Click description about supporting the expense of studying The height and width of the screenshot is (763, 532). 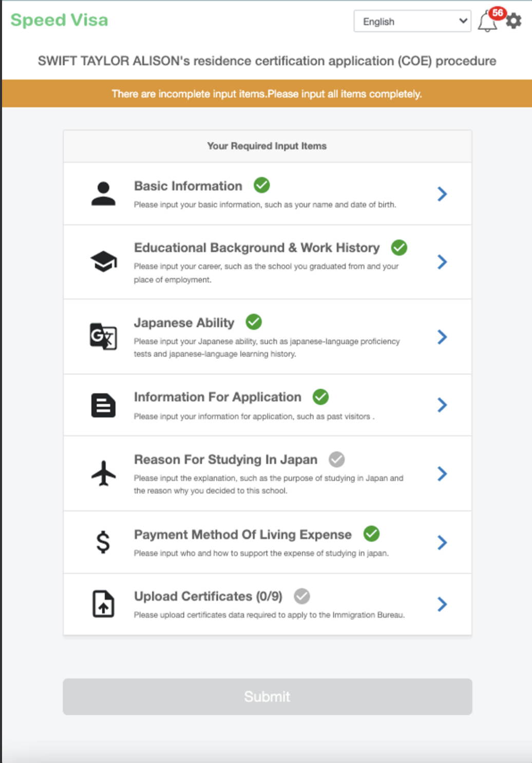tap(261, 553)
